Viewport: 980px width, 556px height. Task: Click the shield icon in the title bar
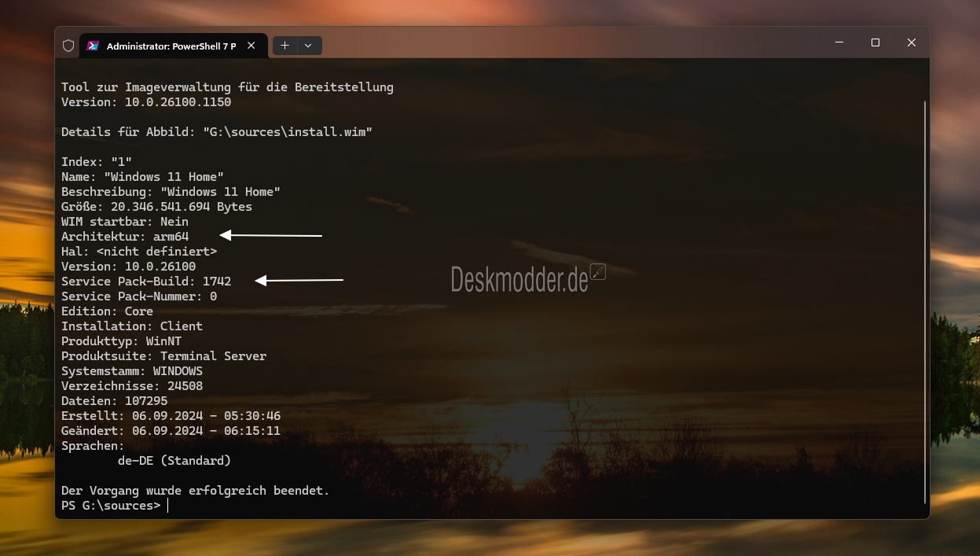68,46
